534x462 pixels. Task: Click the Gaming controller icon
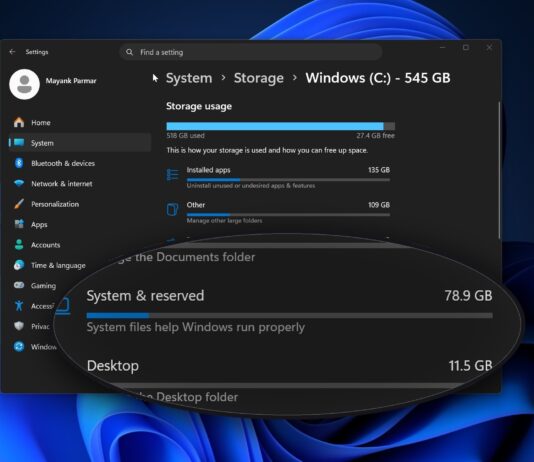tap(19, 285)
